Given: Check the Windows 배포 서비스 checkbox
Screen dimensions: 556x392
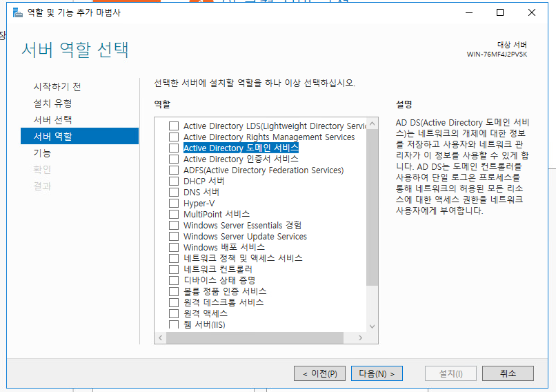Looking at the screenshot, I should click(x=174, y=247).
